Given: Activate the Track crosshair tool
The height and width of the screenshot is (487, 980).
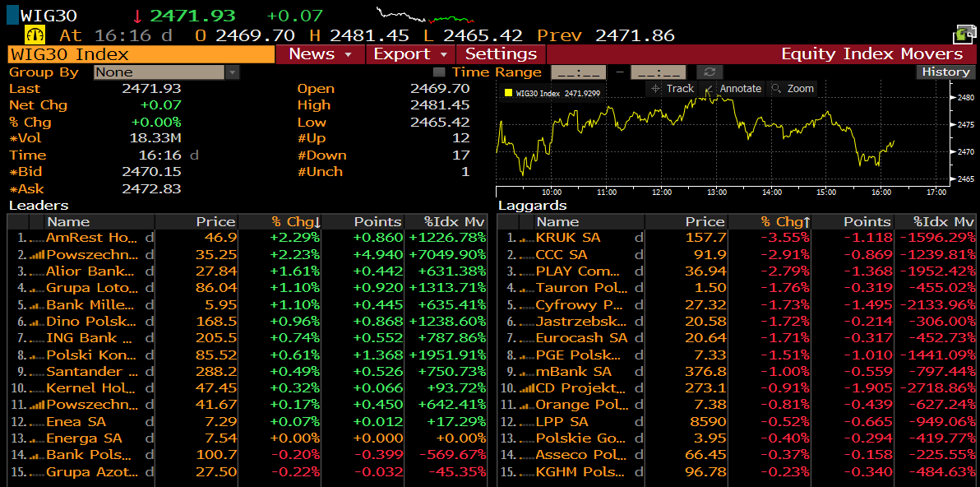Looking at the screenshot, I should point(673,89).
